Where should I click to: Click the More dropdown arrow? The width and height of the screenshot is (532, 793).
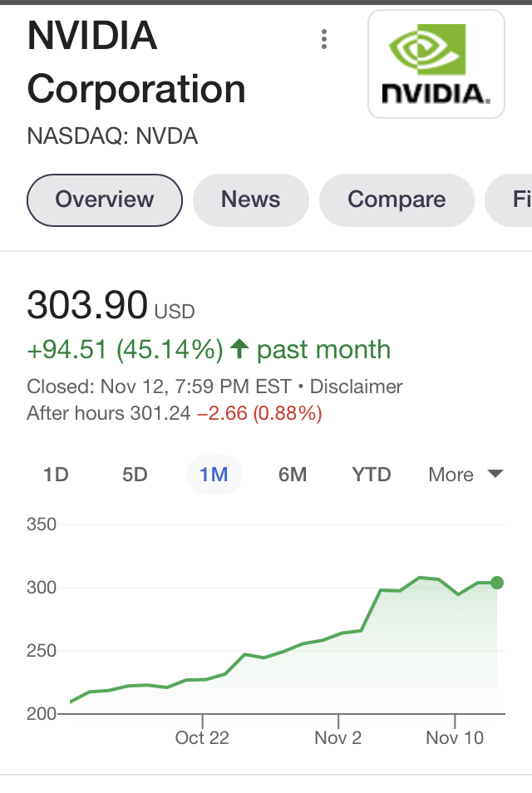coord(495,474)
